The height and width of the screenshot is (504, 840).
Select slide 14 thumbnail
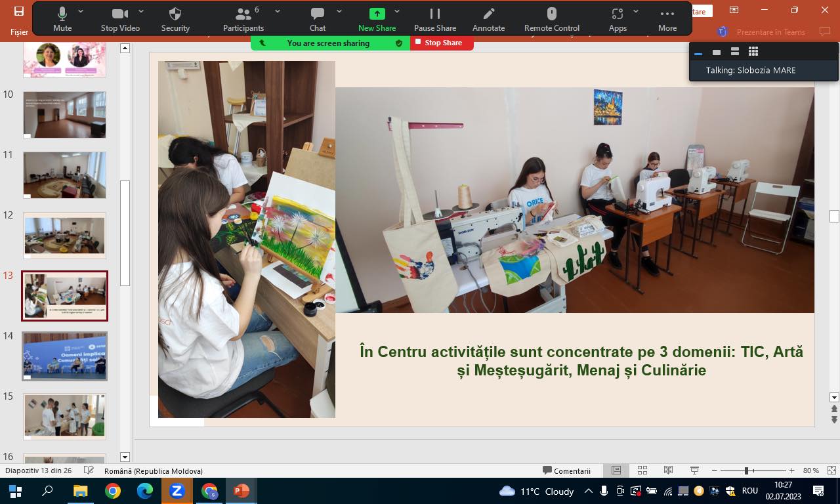[x=64, y=356]
